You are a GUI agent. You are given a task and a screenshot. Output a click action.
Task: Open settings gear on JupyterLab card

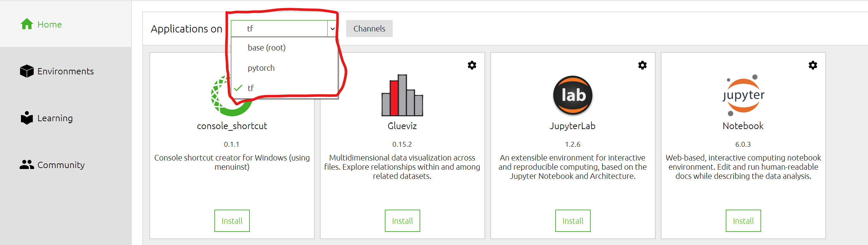[x=642, y=65]
